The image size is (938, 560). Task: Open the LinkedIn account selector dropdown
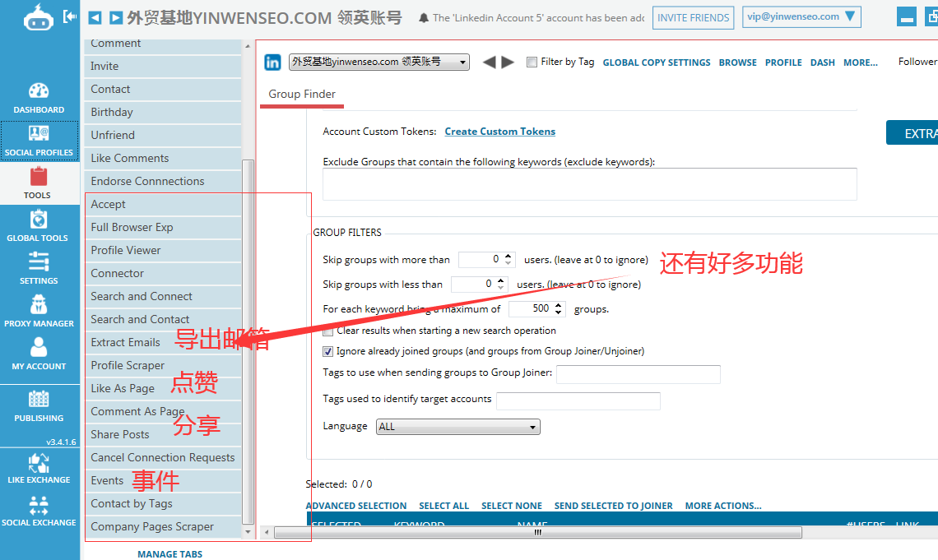click(x=462, y=62)
